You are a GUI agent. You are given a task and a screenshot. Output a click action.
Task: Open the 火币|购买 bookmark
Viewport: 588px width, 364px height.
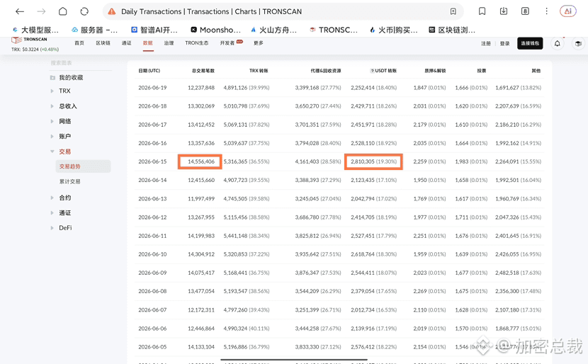(393, 30)
